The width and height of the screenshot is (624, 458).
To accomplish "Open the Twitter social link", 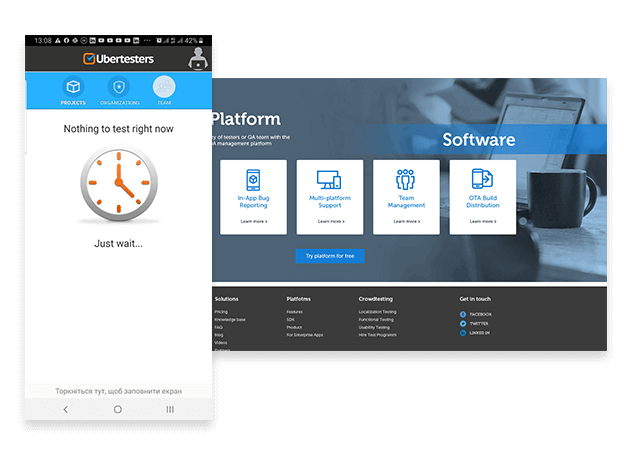I will point(463,324).
